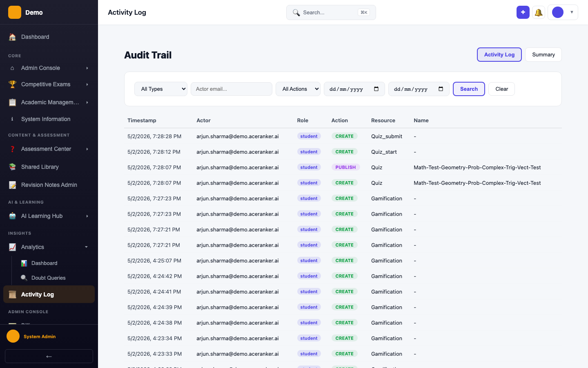This screenshot has height=368, width=588.
Task: Click the Quiz_start resource cell
Action: [x=384, y=152]
